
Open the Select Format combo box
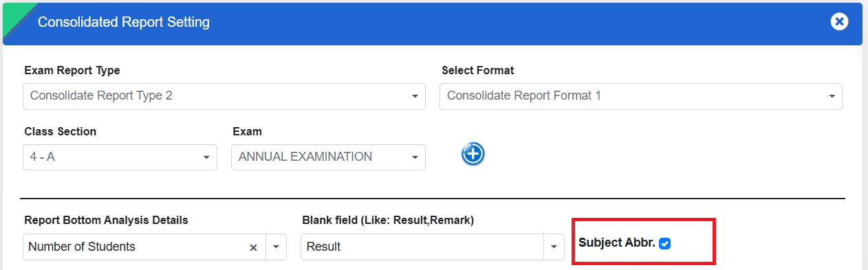641,96
